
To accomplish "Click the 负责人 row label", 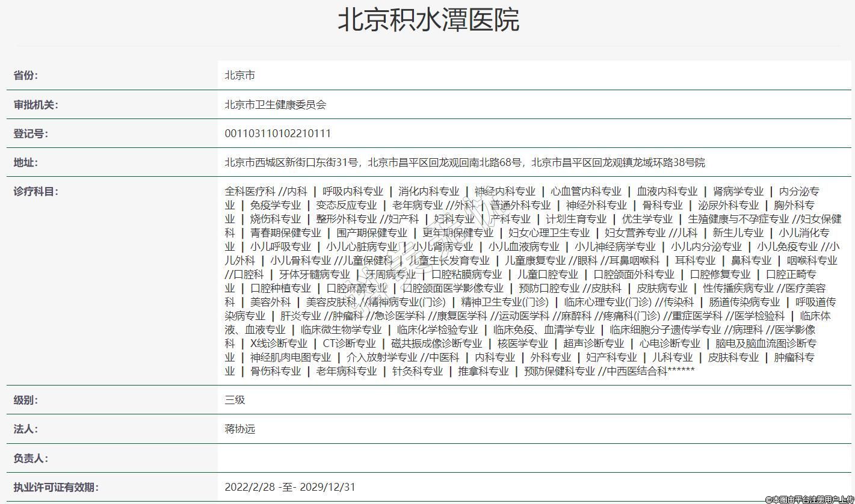I will (31, 458).
